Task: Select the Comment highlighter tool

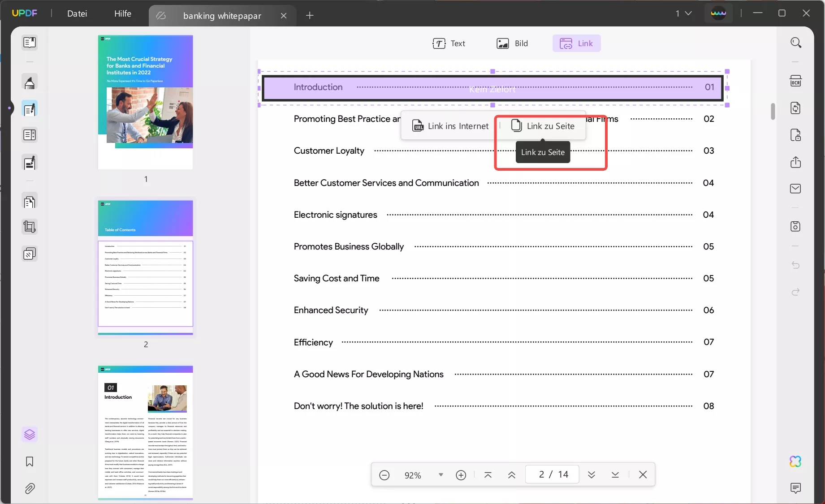Action: pyautogui.click(x=30, y=82)
